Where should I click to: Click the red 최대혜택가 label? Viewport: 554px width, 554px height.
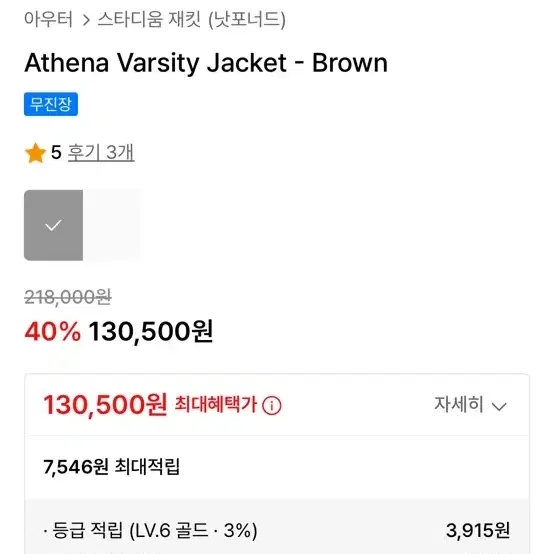click(x=216, y=404)
